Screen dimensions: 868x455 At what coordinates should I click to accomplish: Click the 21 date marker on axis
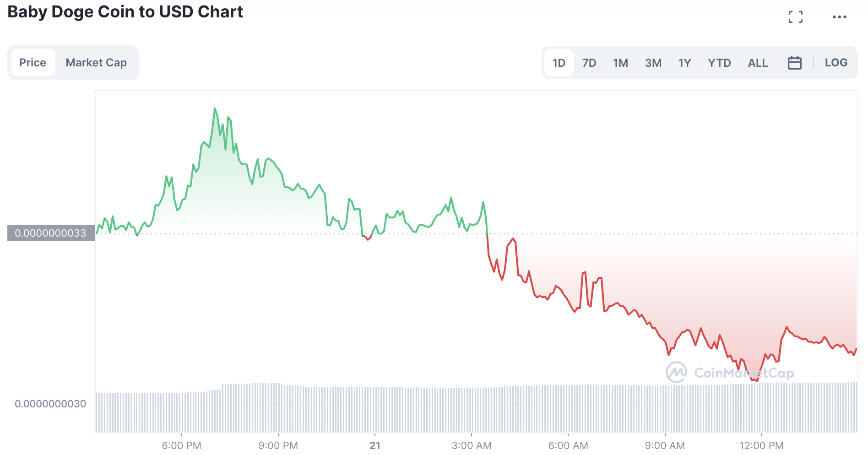coord(375,445)
